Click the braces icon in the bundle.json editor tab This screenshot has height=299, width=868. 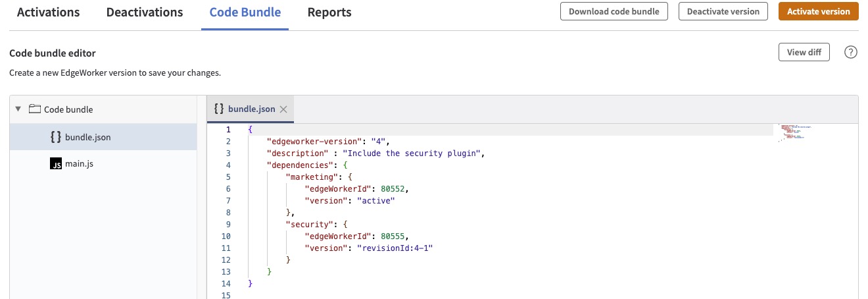(x=220, y=109)
